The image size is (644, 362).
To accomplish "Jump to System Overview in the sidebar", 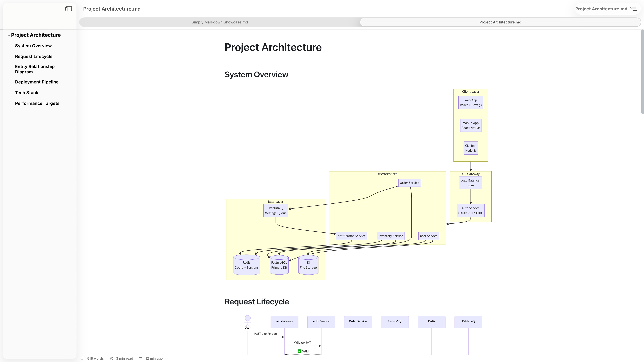I will pos(33,45).
